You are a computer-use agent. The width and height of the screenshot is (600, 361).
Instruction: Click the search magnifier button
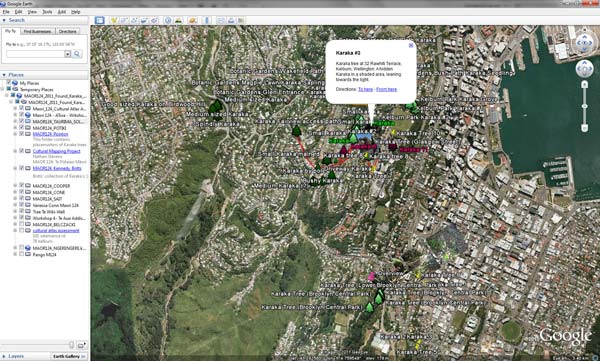[77, 54]
